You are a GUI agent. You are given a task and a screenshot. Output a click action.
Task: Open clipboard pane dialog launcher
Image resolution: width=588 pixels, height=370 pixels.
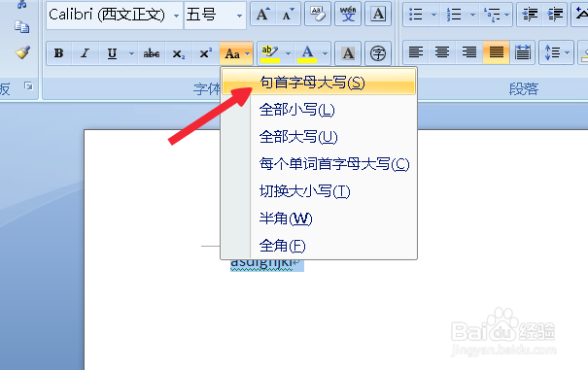28,86
